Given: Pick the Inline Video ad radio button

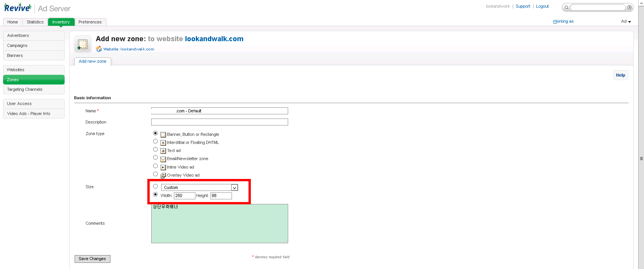Looking at the screenshot, I should (x=155, y=166).
